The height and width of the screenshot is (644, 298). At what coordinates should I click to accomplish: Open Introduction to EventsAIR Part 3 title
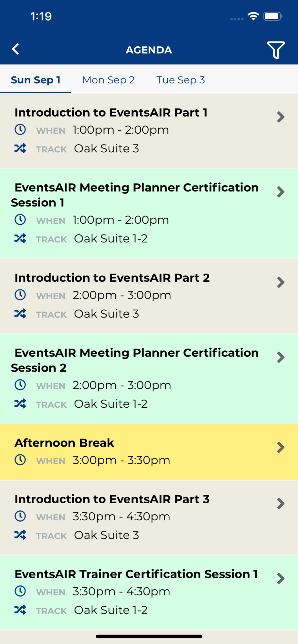click(x=112, y=499)
